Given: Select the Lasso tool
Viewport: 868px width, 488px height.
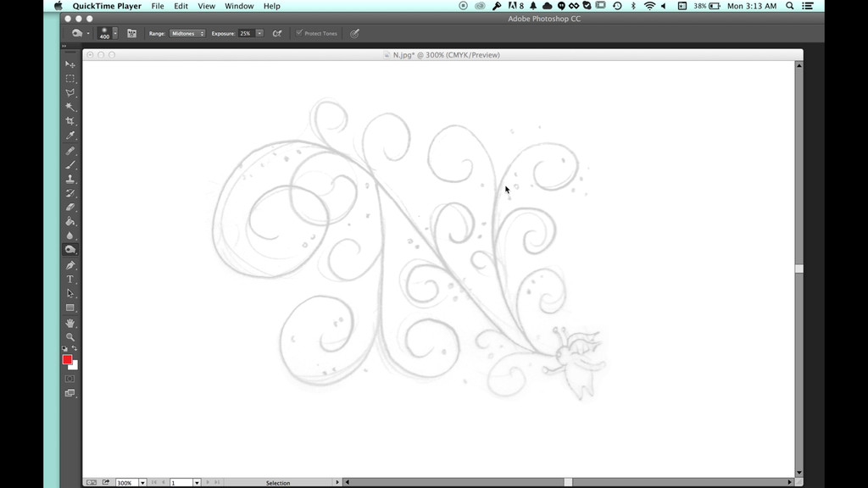Looking at the screenshot, I should (x=70, y=93).
